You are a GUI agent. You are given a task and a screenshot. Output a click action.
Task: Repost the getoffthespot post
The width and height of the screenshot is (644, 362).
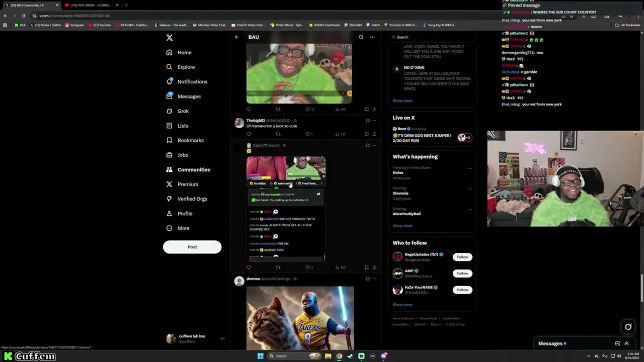coord(278,267)
